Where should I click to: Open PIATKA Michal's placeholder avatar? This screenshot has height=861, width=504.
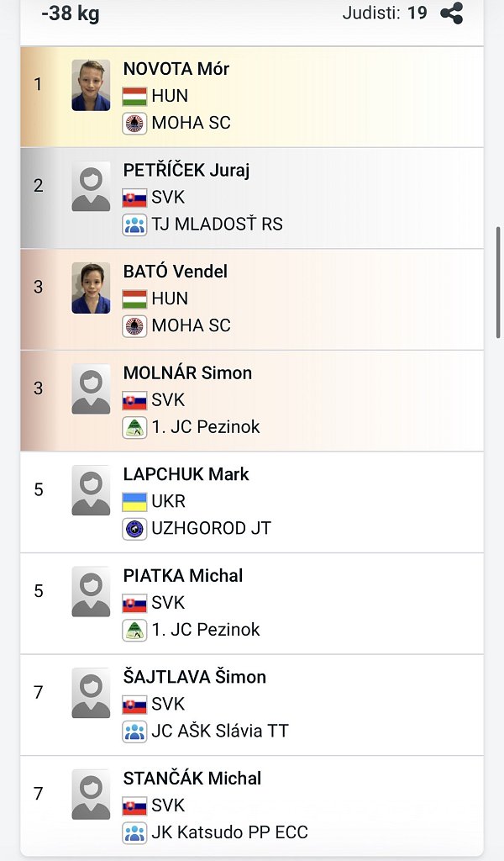[x=91, y=592]
